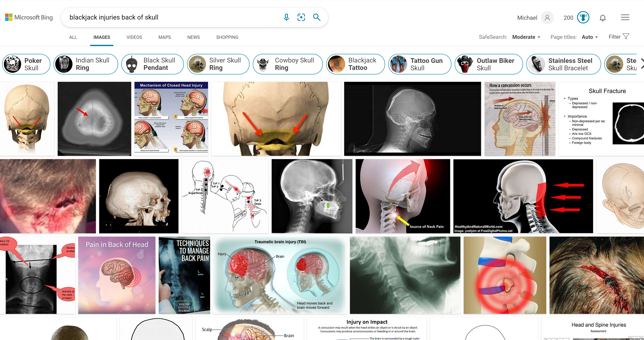Open the spinal disc red pain illustration
The image size is (644, 340).
[505, 275]
